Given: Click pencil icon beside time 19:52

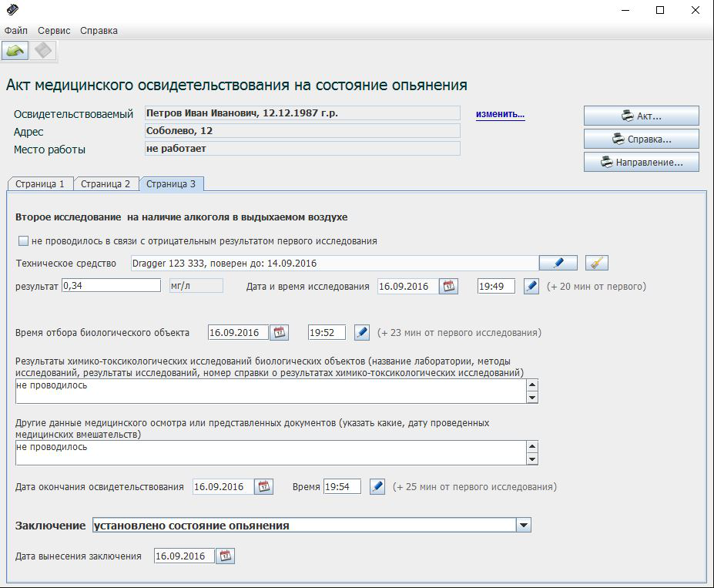Looking at the screenshot, I should (x=361, y=333).
